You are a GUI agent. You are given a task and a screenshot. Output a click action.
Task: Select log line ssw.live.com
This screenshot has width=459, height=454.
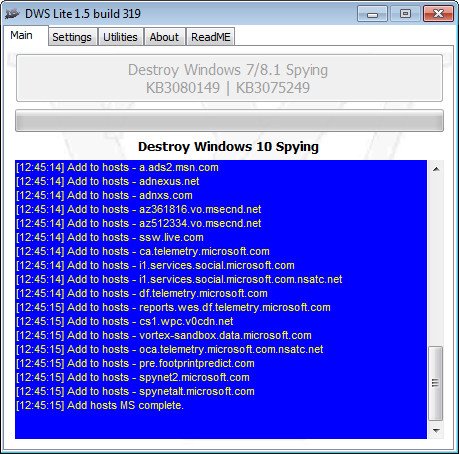[x=110, y=237]
